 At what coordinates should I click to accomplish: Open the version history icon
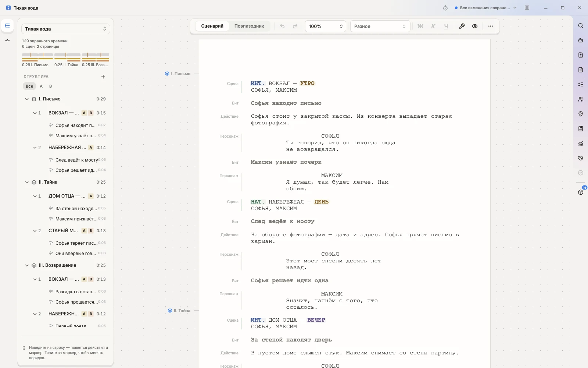point(581,158)
